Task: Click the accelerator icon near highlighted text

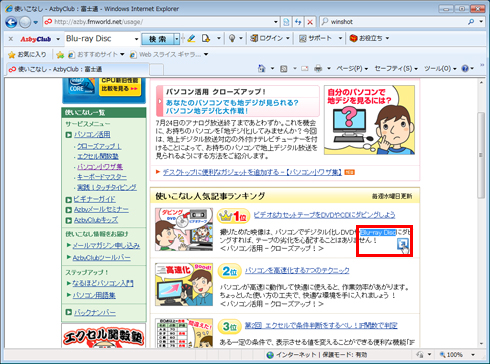Action: (403, 244)
